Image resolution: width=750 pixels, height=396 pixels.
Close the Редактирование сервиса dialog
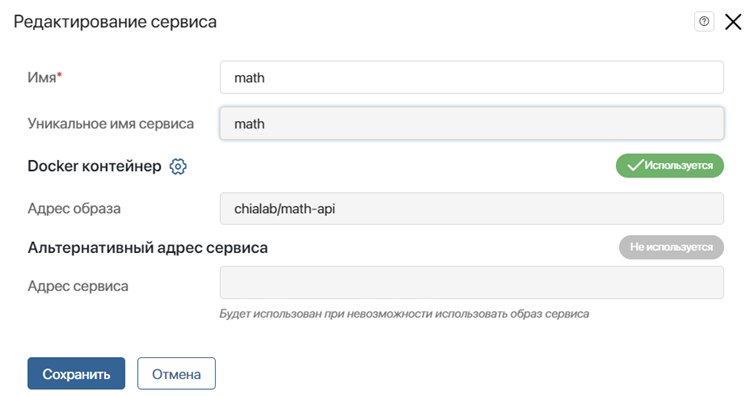[x=733, y=22]
